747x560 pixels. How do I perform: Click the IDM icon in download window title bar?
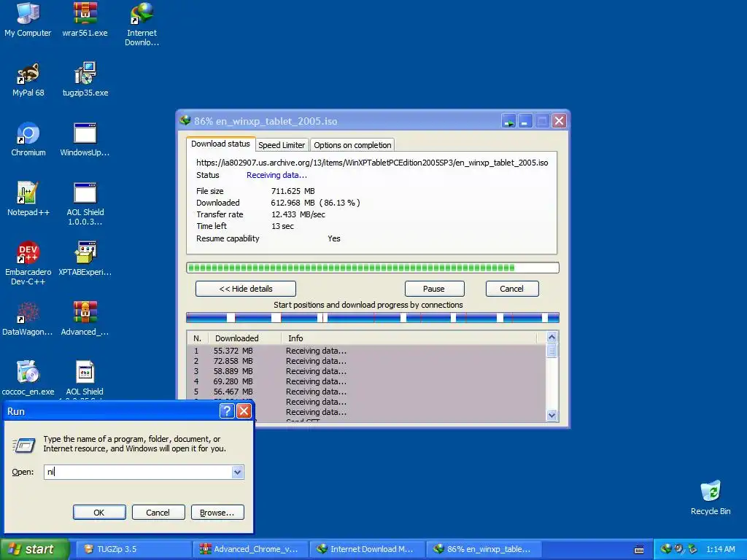point(185,120)
